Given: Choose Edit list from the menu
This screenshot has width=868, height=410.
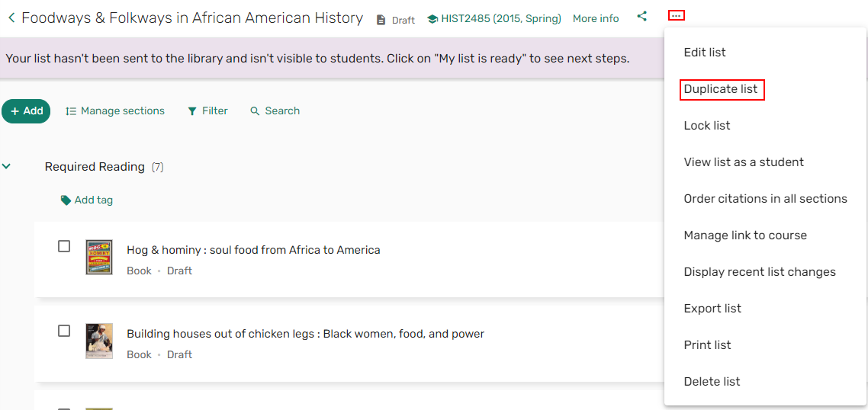Looking at the screenshot, I should click(705, 53).
